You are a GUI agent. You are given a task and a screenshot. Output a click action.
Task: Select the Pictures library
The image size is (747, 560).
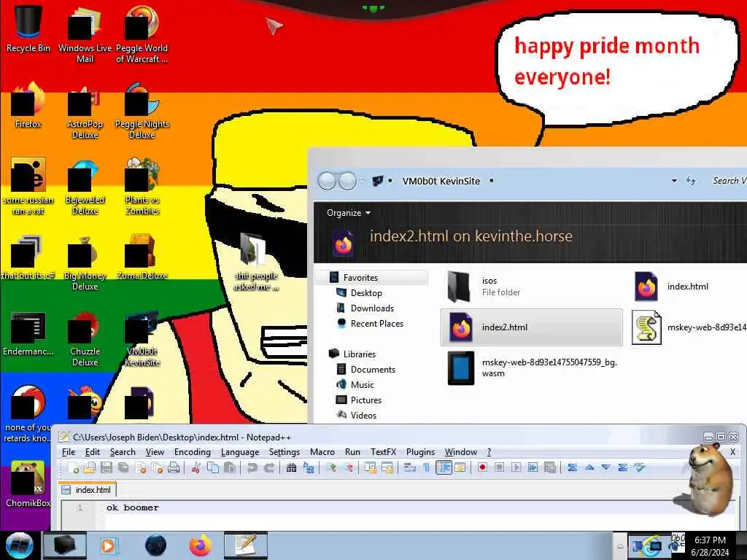click(x=359, y=400)
